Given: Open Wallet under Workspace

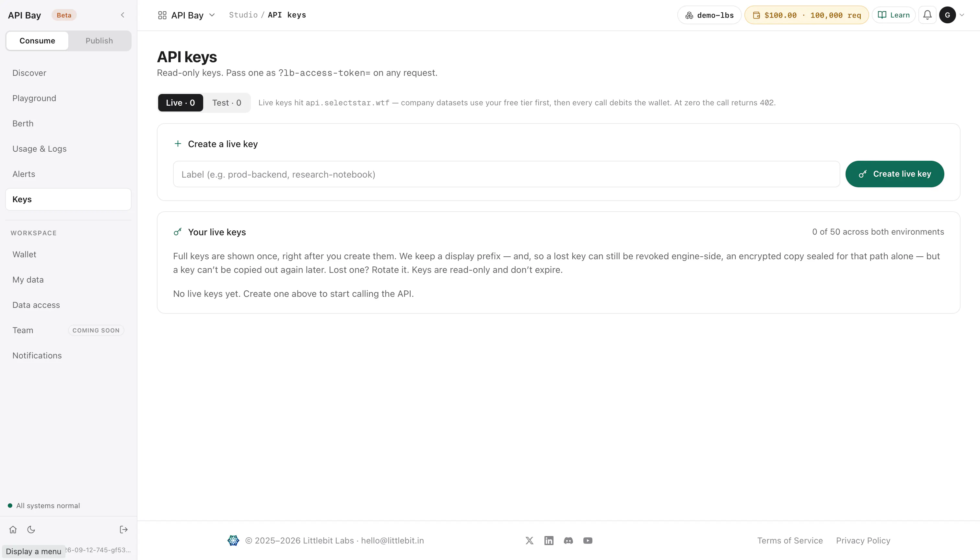Looking at the screenshot, I should point(68,254).
